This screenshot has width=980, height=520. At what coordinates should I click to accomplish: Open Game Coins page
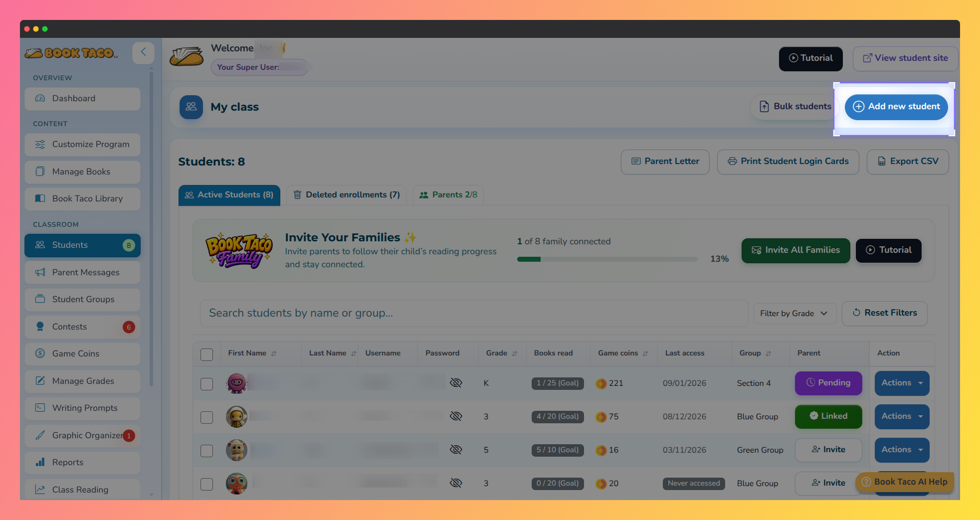(82, 354)
